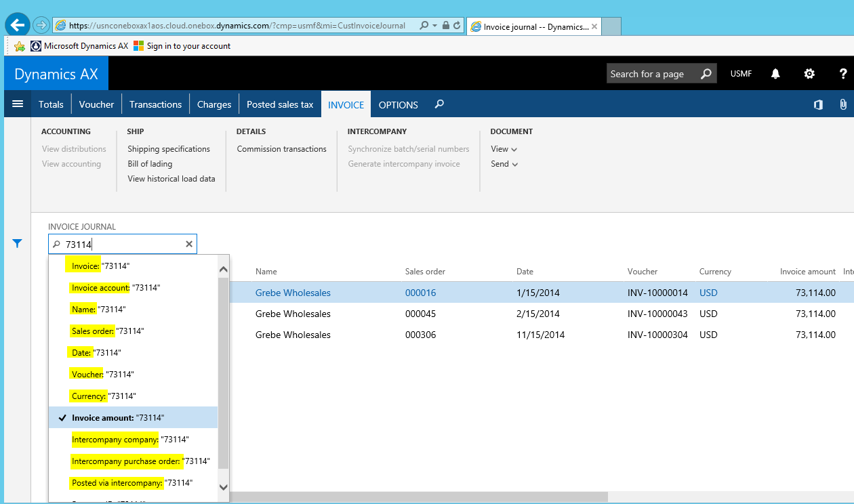Clear the 73114 filter text

[189, 244]
